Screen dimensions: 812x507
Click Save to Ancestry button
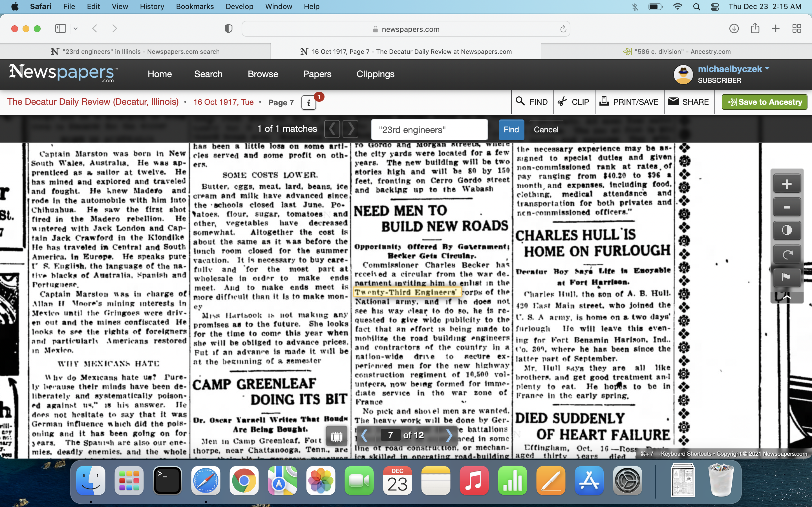pos(764,102)
